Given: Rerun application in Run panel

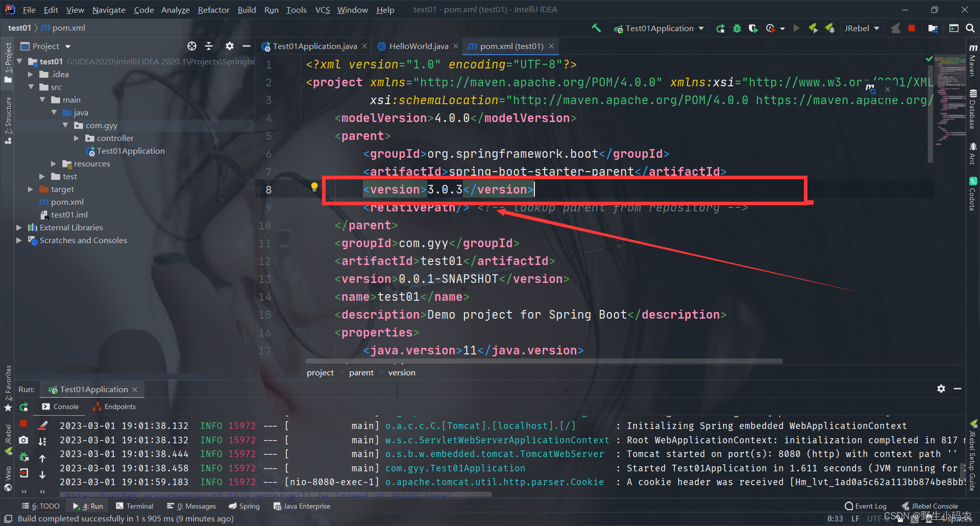Looking at the screenshot, I should (x=23, y=407).
